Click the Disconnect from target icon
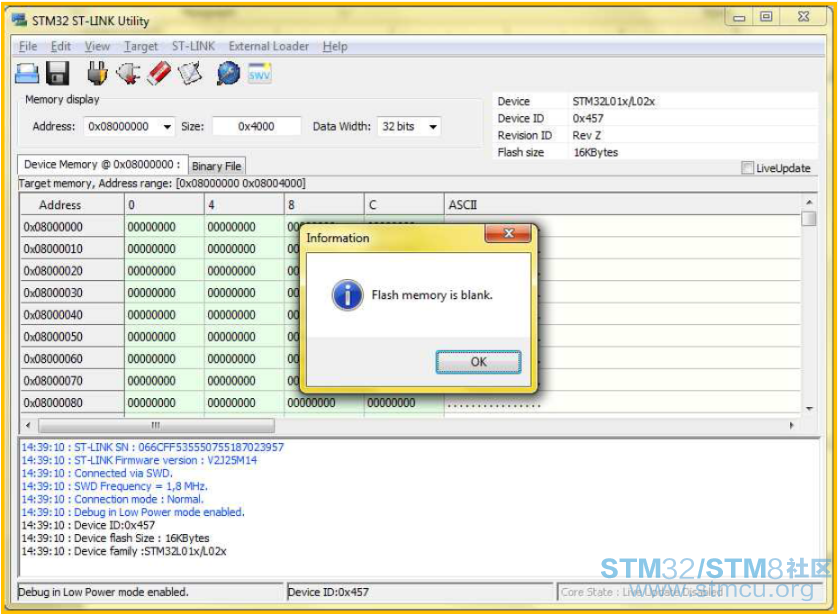 tap(128, 74)
